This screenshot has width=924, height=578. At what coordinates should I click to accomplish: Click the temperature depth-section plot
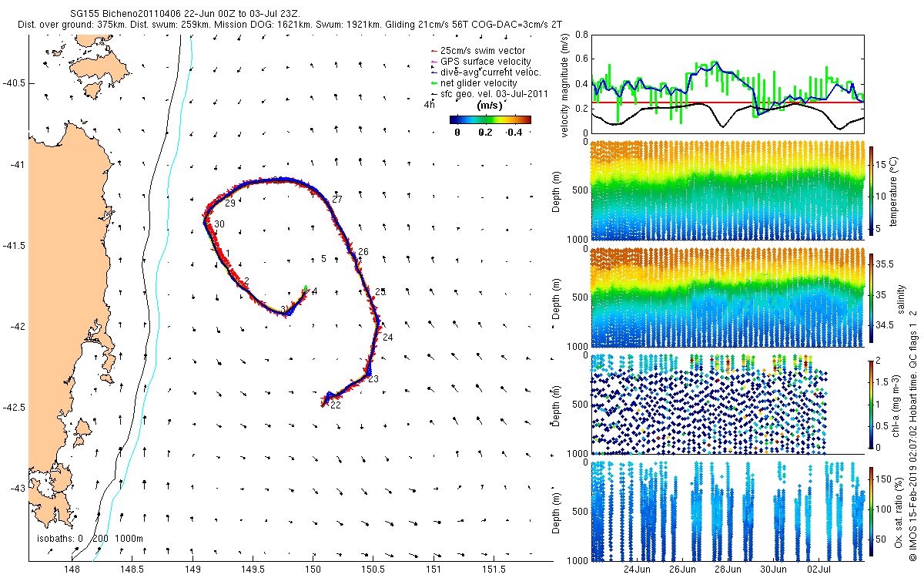728,190
